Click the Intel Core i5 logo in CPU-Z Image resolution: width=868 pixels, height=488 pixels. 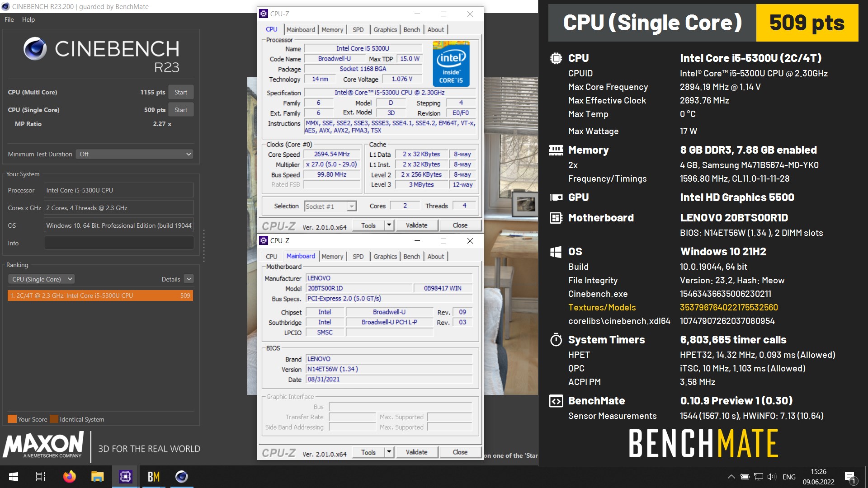[x=451, y=64]
